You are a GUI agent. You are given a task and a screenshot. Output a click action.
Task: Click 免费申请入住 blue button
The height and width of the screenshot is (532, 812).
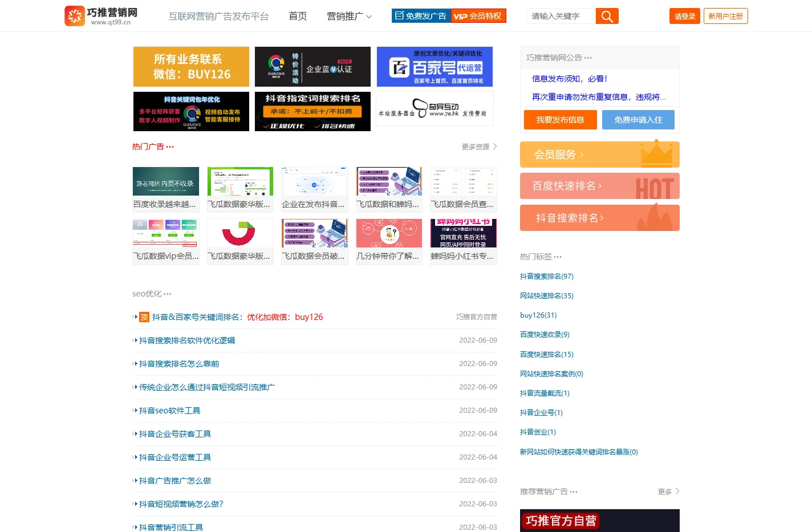(638, 120)
